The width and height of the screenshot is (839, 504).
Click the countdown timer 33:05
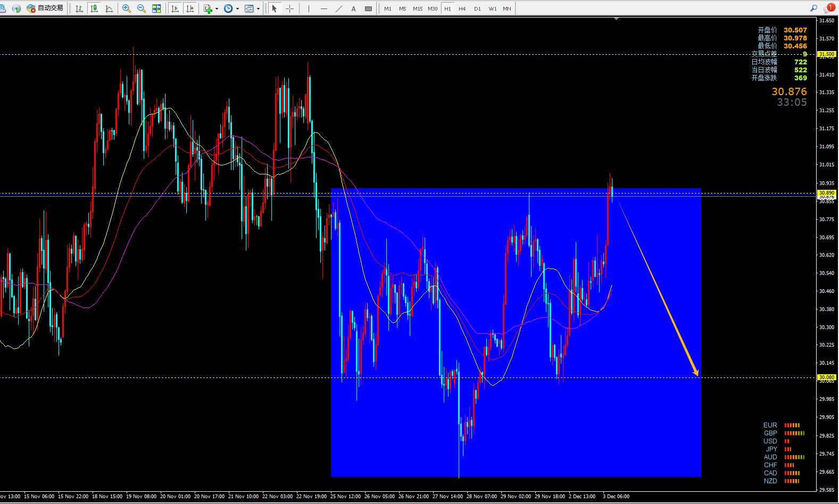(x=792, y=103)
